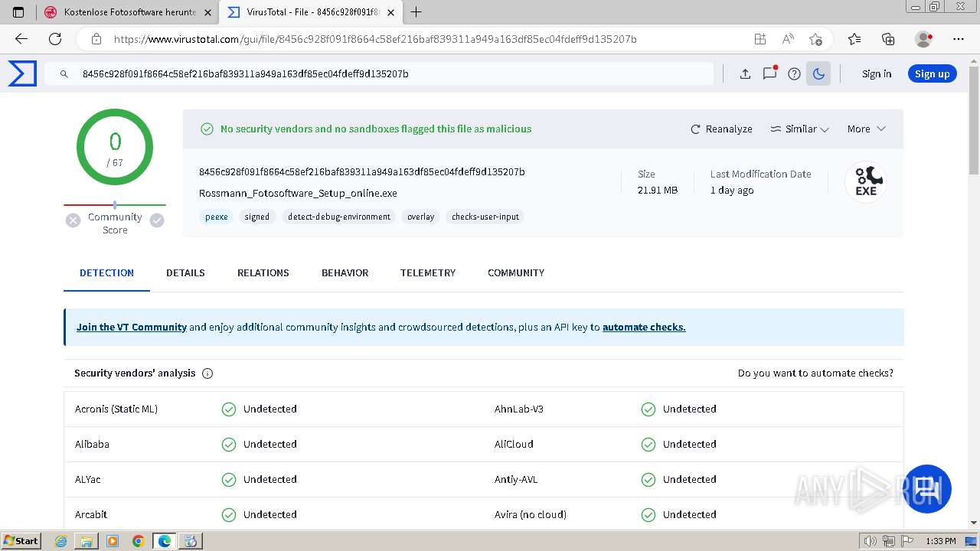Add page to favorites star icon
Viewport: 980px width, 551px height.
(815, 39)
